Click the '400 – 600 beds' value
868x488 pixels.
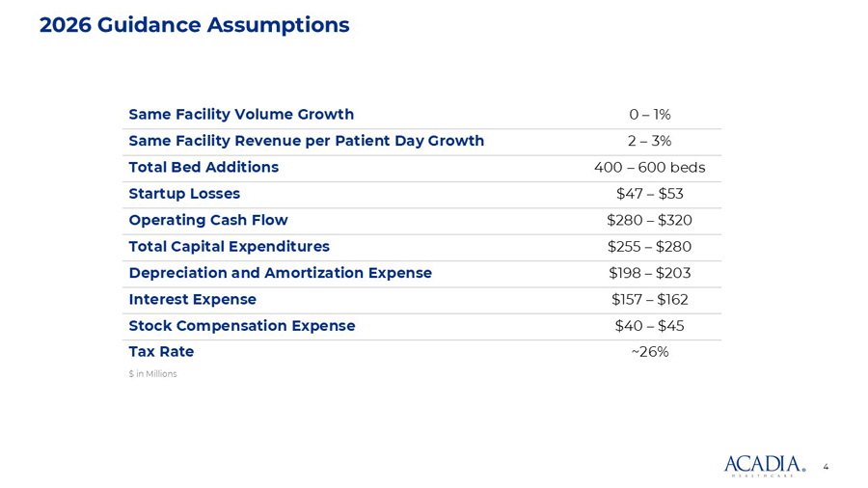649,167
